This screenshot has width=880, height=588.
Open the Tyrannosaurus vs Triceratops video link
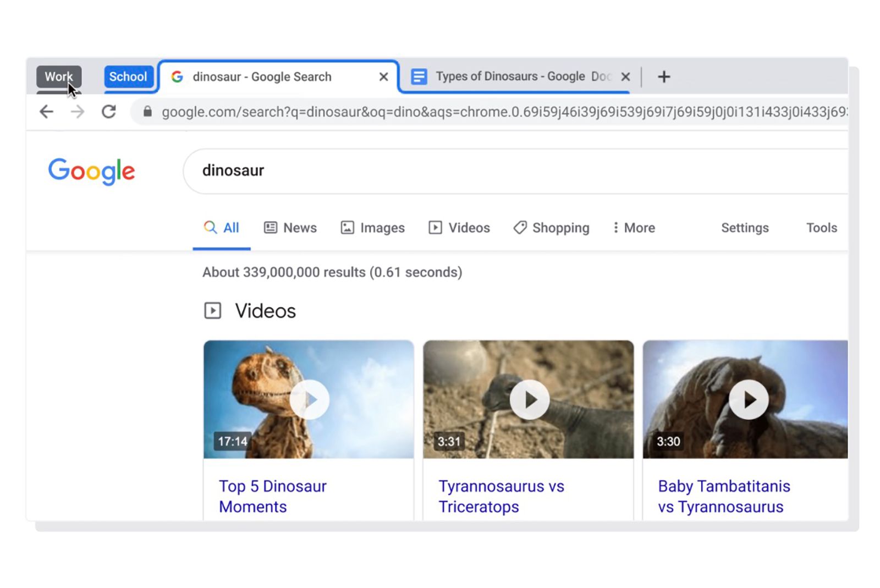click(501, 496)
